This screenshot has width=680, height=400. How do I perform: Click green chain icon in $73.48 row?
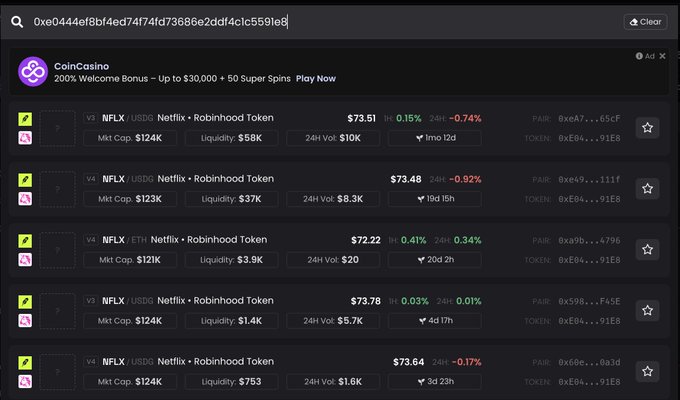coord(25,180)
